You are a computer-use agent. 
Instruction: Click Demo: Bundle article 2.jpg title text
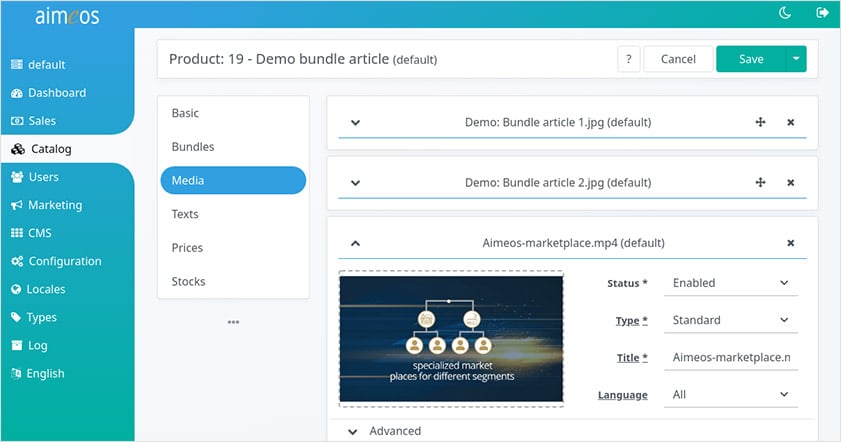point(558,183)
